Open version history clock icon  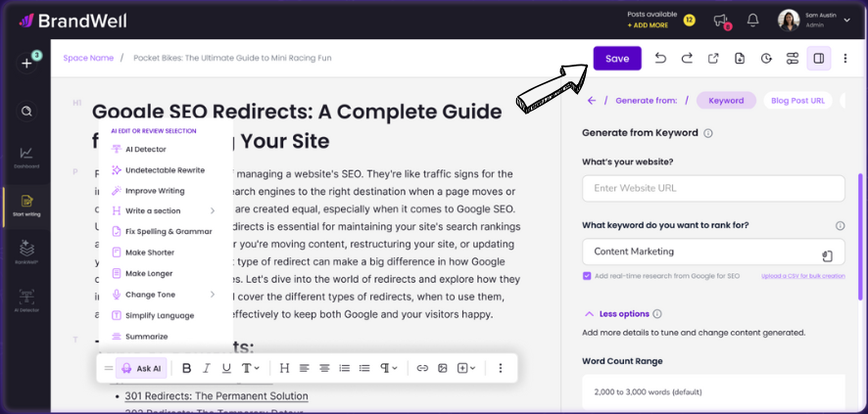tap(766, 59)
